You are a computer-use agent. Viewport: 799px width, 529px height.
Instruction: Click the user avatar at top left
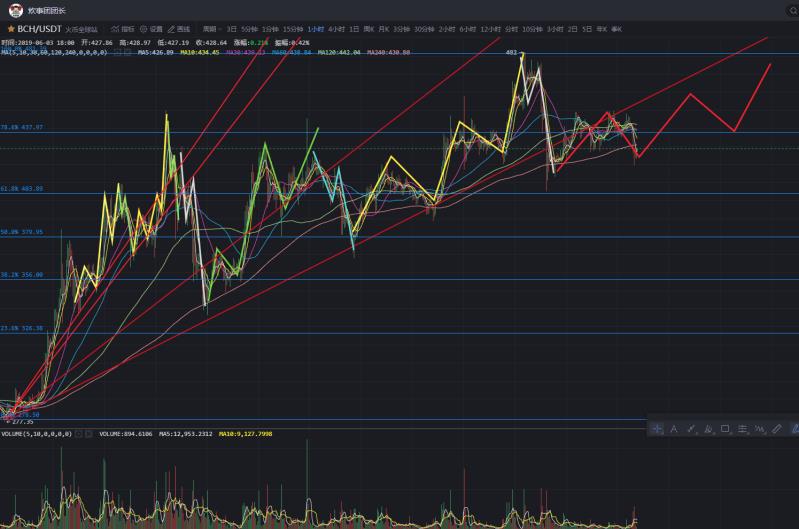15,9
